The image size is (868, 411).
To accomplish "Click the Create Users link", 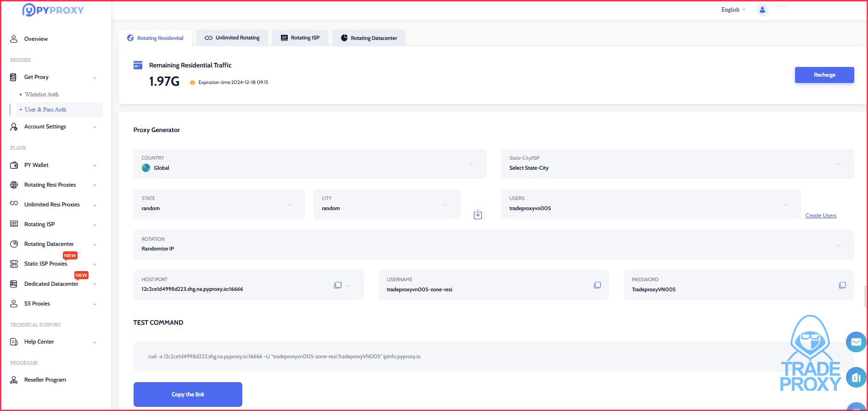I will pos(821,216).
